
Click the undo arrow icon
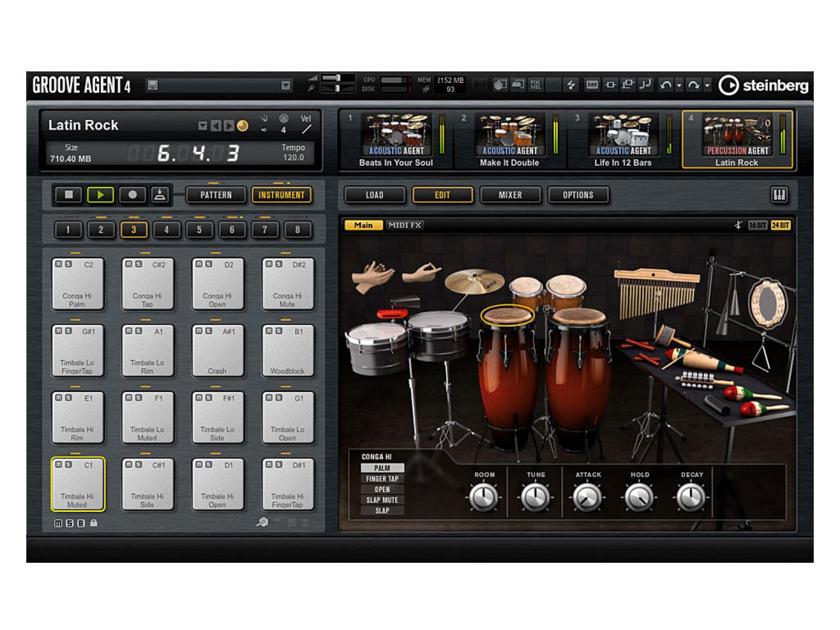tap(665, 85)
